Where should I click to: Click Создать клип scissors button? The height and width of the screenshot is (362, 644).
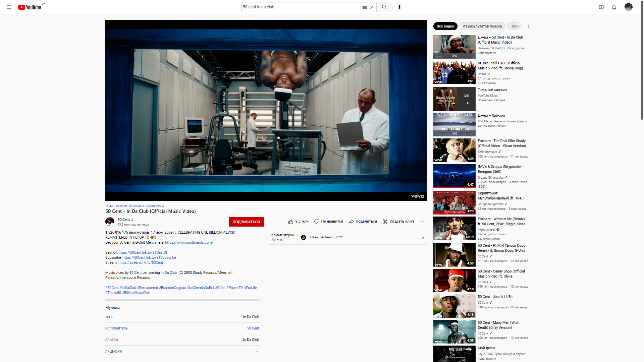[x=398, y=222]
